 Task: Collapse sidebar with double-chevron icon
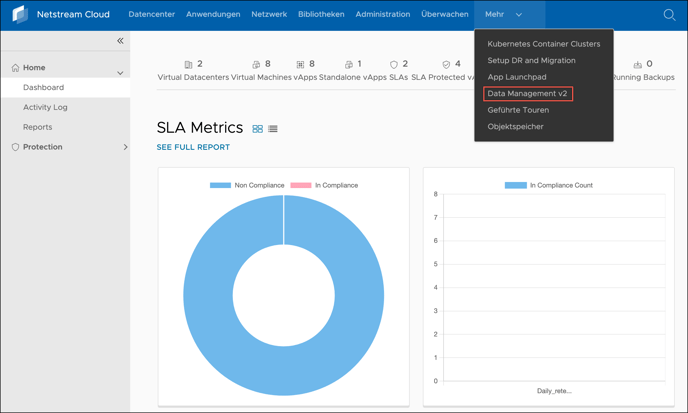pos(120,41)
